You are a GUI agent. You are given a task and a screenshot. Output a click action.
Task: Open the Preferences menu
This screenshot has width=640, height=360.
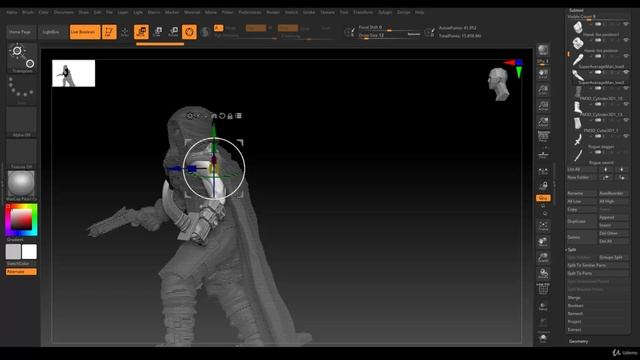(x=250, y=12)
